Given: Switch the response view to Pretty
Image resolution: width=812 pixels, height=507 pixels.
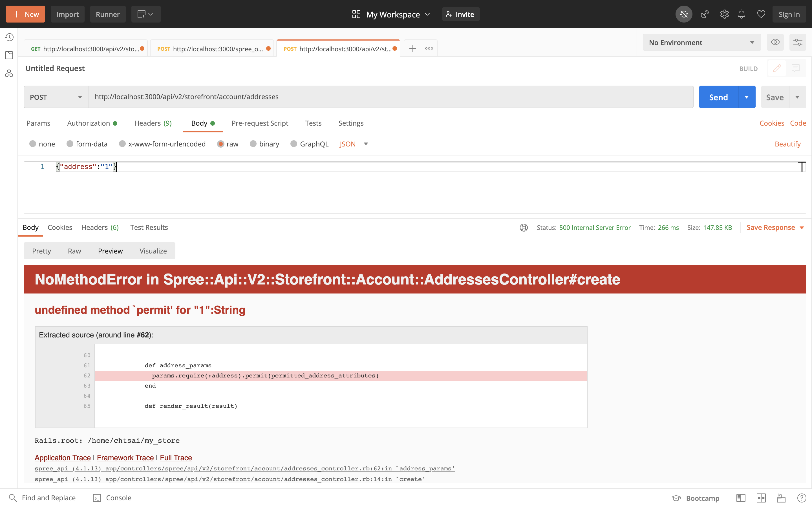Looking at the screenshot, I should tap(42, 251).
